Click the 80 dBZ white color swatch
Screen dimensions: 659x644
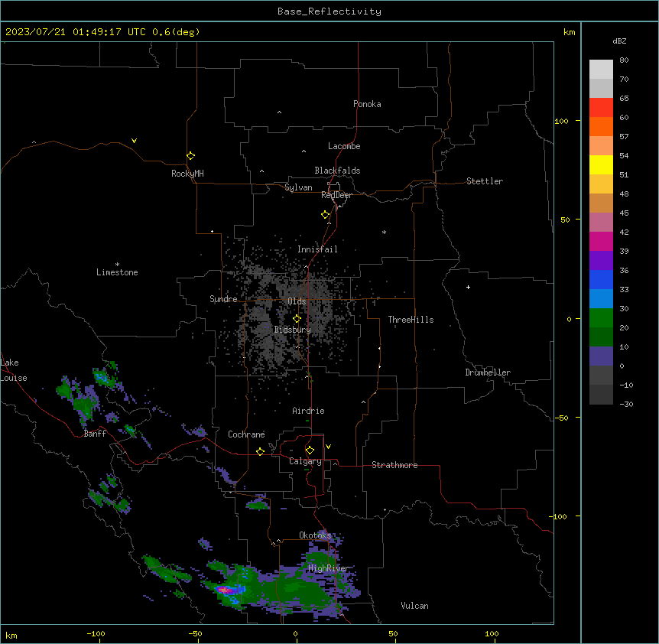601,70
